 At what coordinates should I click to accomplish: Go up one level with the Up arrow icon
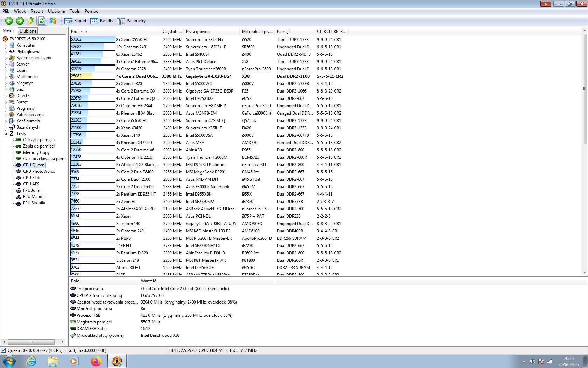31,21
